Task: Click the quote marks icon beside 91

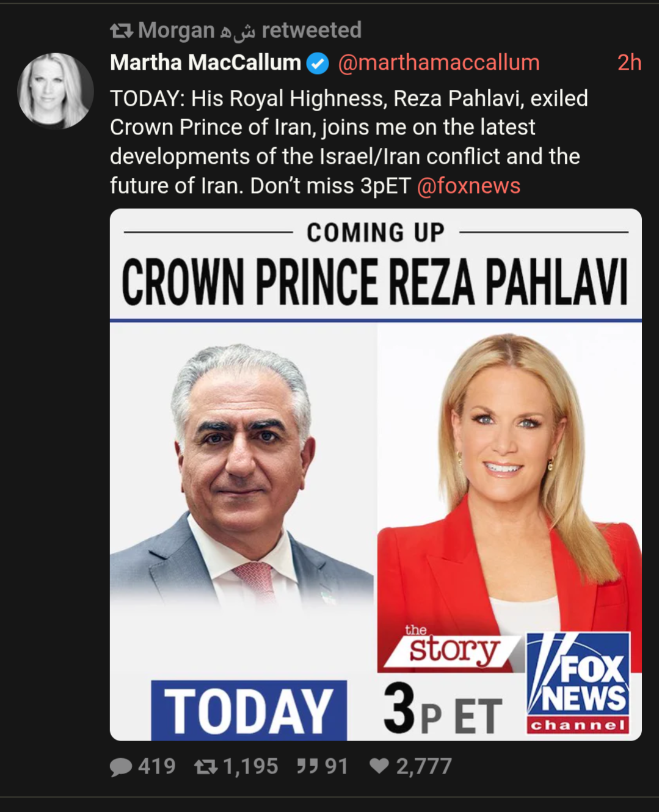Action: [307, 766]
